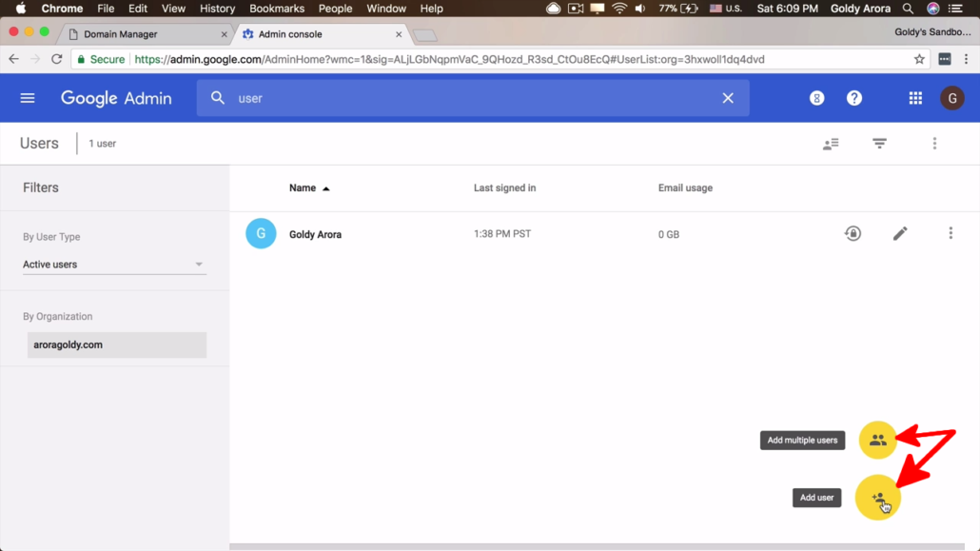Click the URL address bar
This screenshot has height=551, width=980.
[x=500, y=59]
